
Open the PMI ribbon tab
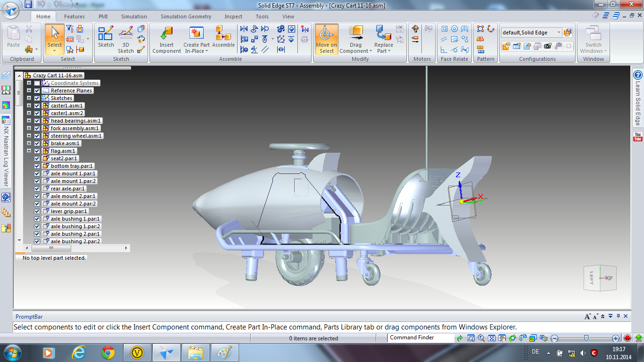[x=103, y=16]
